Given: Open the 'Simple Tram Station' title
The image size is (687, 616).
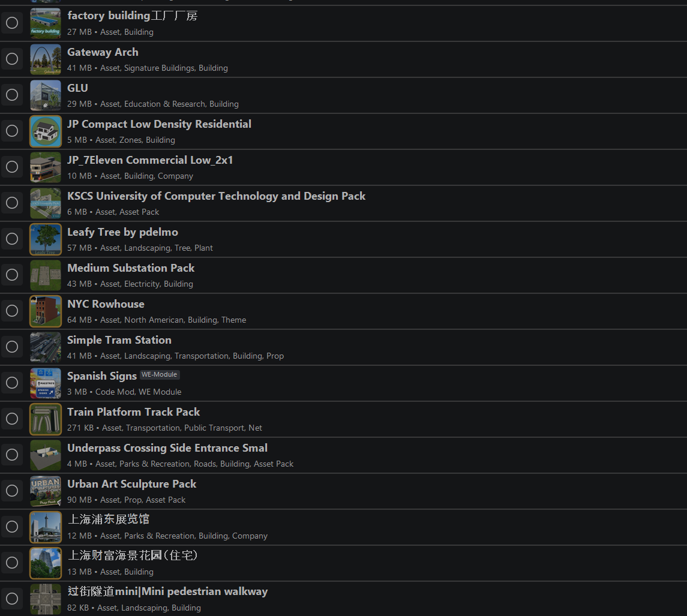Looking at the screenshot, I should 119,340.
